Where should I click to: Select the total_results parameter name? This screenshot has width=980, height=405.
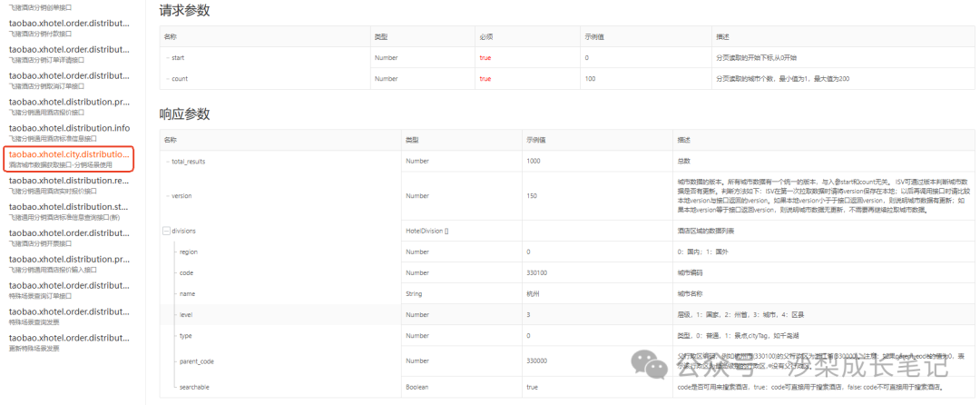point(188,162)
